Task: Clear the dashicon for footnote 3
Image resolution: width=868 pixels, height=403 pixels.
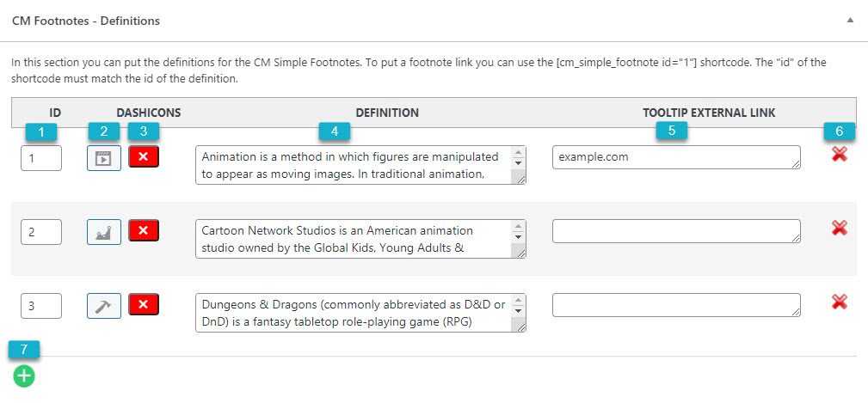Action: 144,303
